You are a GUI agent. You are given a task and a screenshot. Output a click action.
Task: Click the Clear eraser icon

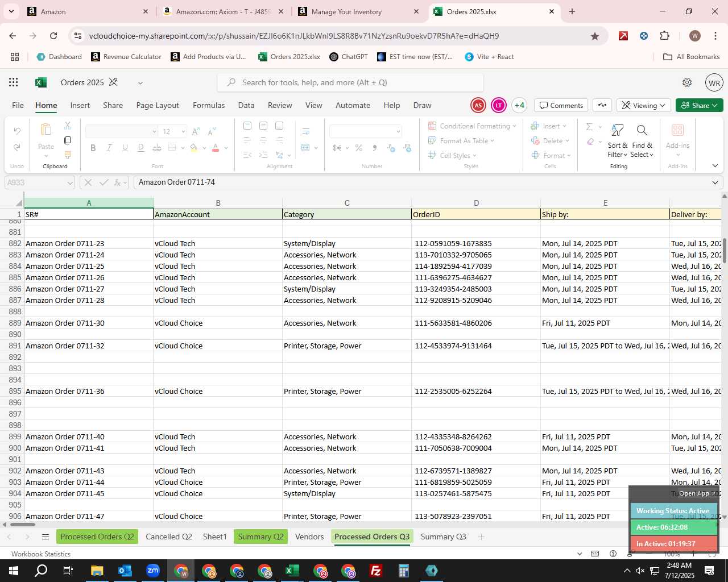coord(590,142)
